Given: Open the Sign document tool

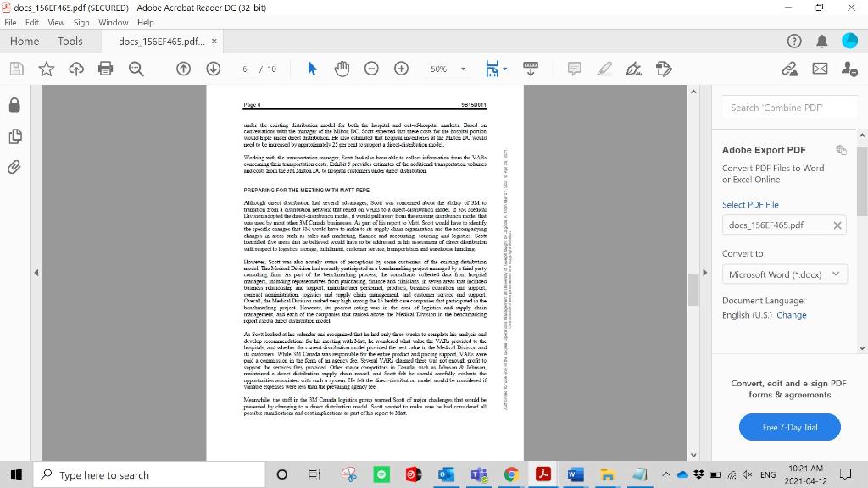Looking at the screenshot, I should 634,69.
